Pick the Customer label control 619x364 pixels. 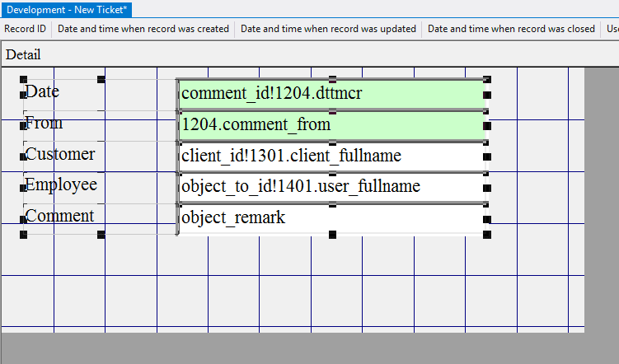coord(60,154)
